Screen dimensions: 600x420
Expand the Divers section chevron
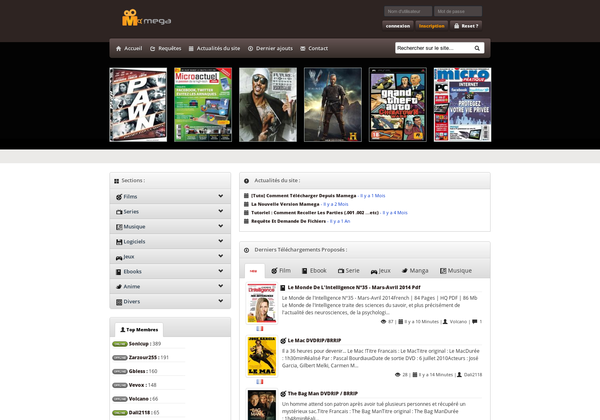[221, 301]
